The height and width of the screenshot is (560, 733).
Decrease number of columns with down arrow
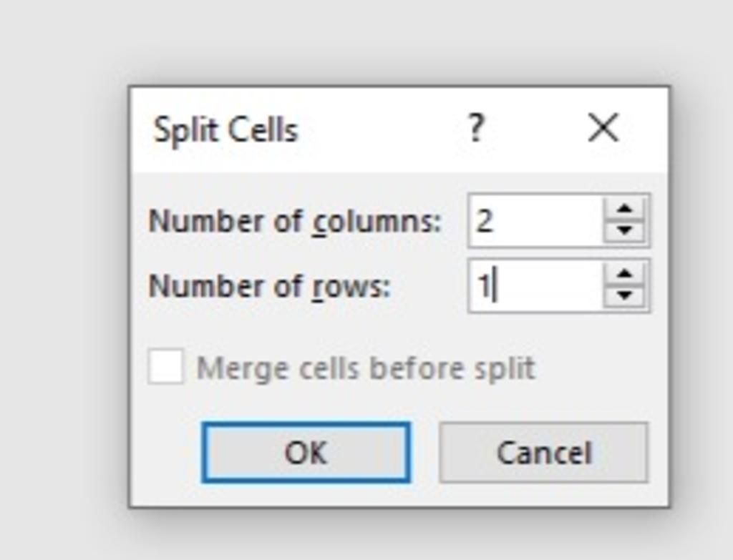click(624, 230)
